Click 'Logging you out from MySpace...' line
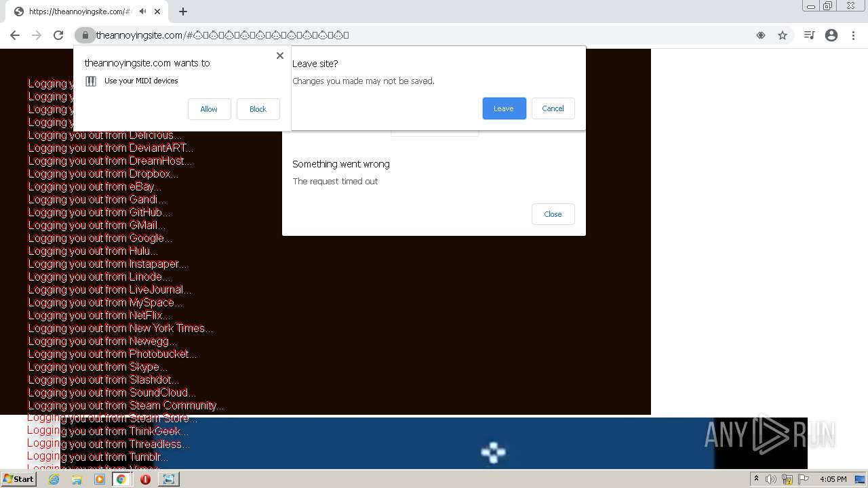 (x=105, y=302)
